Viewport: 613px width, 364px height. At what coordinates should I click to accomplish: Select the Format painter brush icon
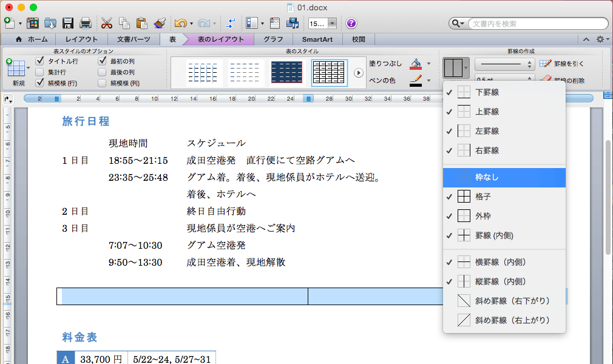(x=160, y=24)
